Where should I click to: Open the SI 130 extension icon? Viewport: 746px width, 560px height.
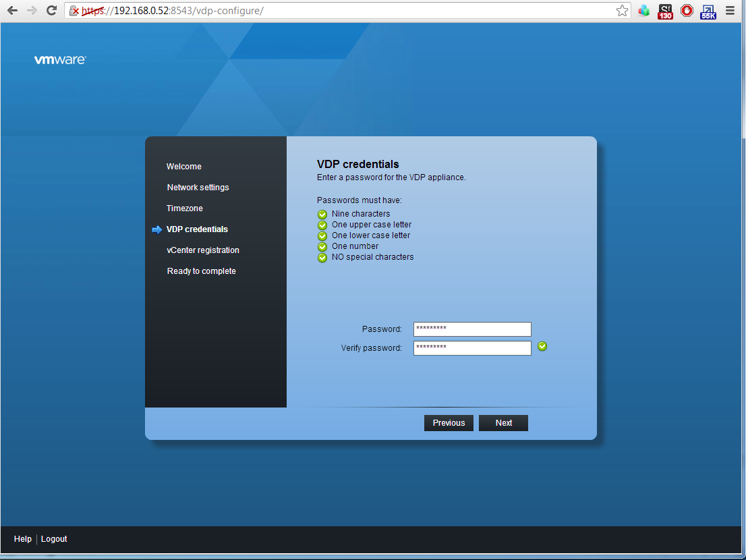[665, 11]
